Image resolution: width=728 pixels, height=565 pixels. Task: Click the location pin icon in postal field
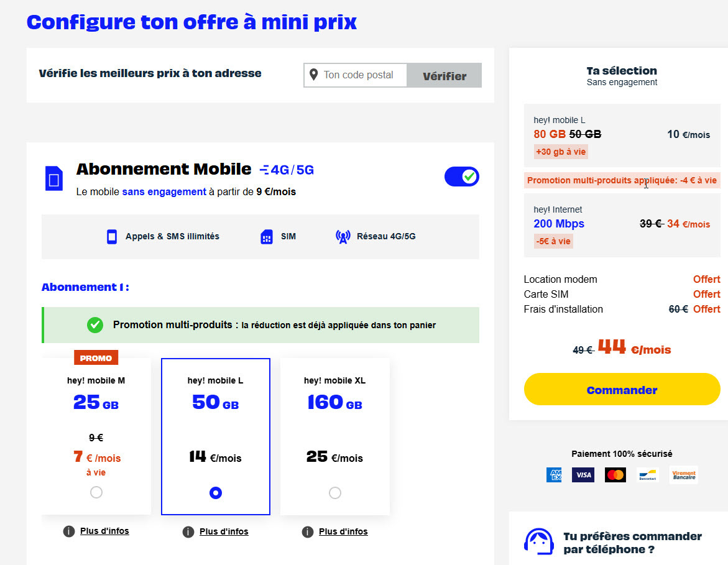[x=313, y=75]
